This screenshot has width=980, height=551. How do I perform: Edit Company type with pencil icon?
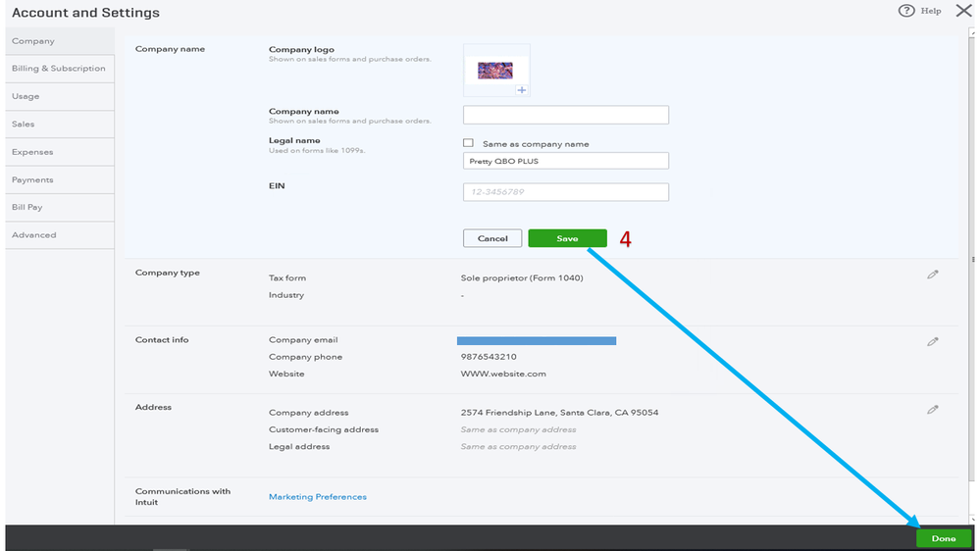(933, 275)
